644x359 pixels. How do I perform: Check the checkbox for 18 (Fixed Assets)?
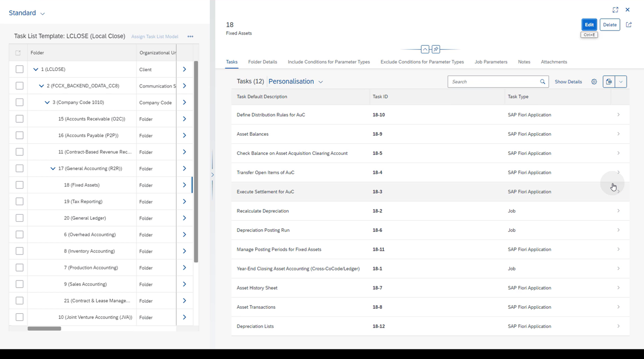[x=19, y=185]
